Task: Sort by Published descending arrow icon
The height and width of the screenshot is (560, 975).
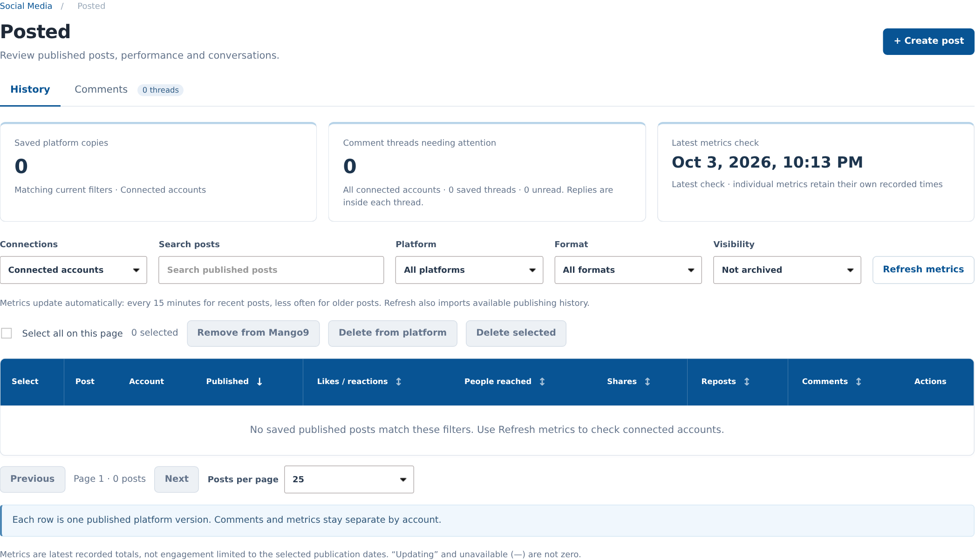Action: (x=259, y=382)
